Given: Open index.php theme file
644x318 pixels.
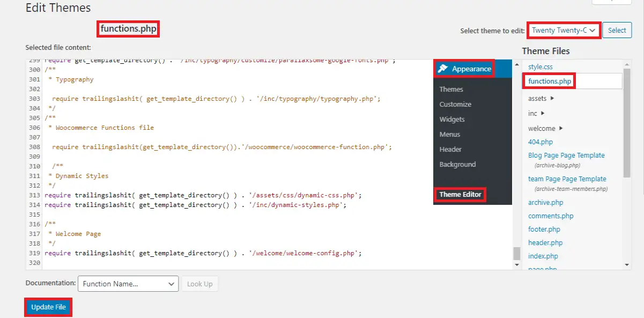Looking at the screenshot, I should tap(543, 256).
